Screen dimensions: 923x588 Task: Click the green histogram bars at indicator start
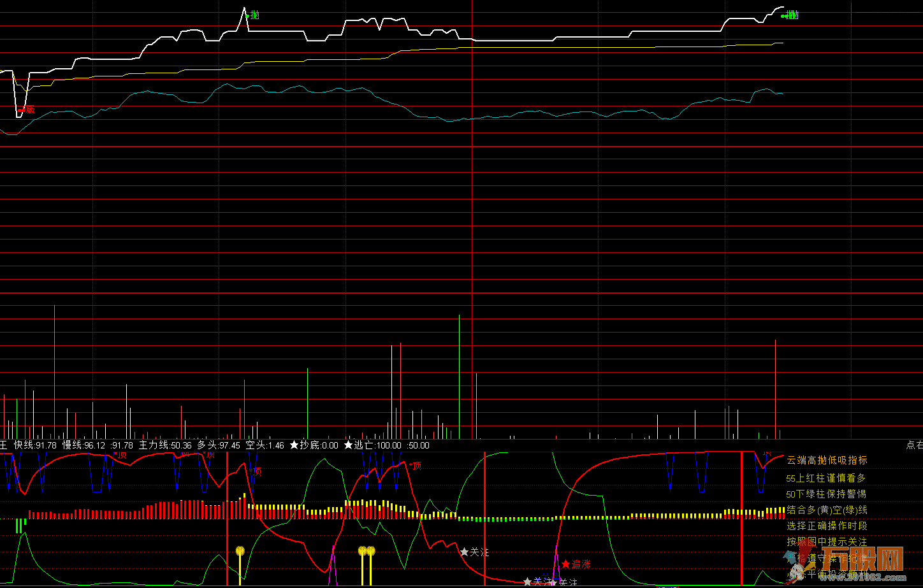[x=20, y=526]
